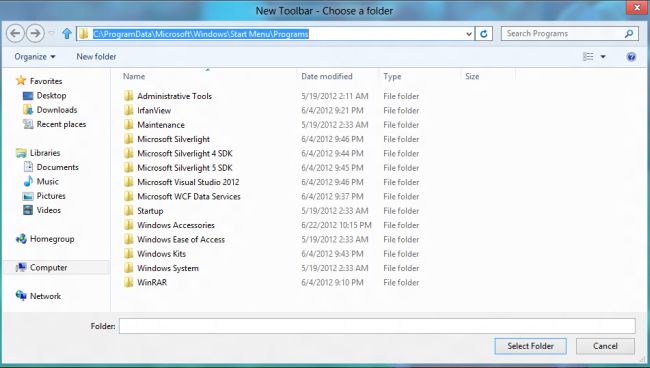This screenshot has width=650, height=368.
Task: Select the Windows Accessories folder icon
Action: [129, 225]
